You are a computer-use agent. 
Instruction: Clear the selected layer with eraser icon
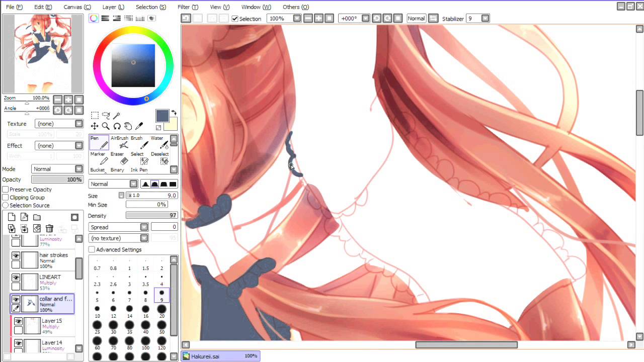click(37, 229)
